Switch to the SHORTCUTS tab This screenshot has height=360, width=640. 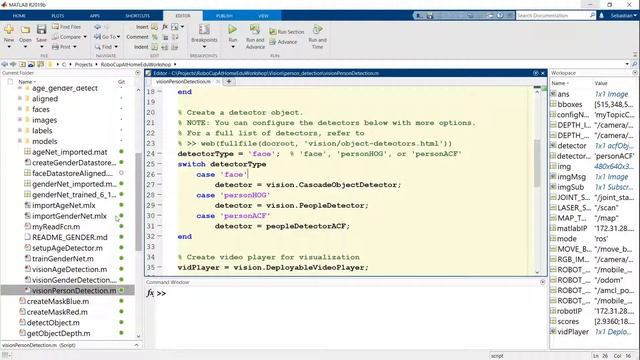(x=138, y=16)
